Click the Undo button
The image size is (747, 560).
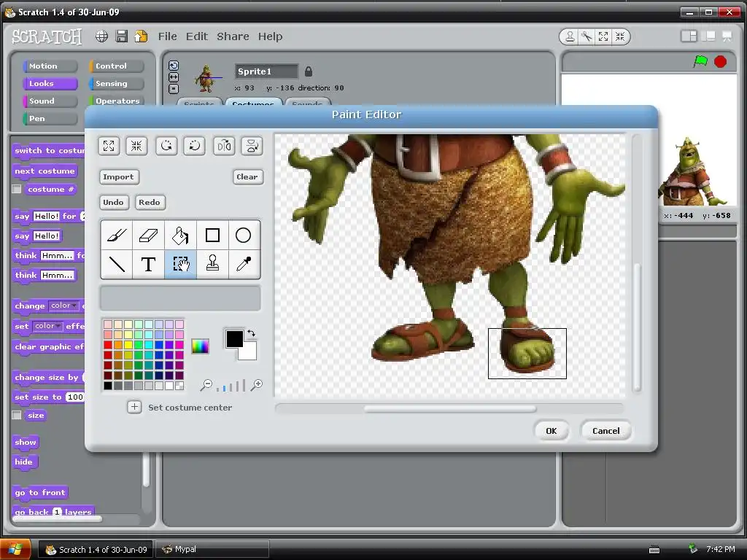tap(113, 203)
